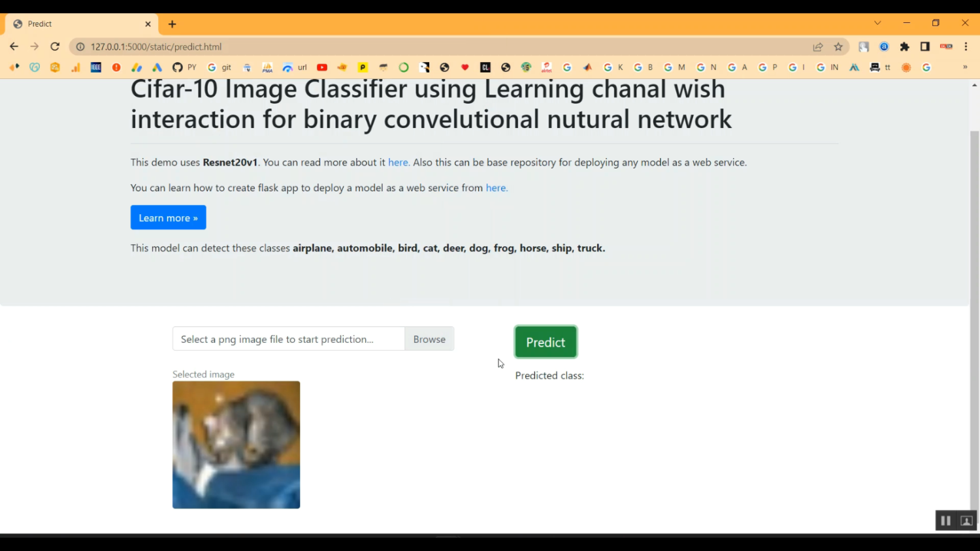
Task: Follow the 'here' link about Resnet20v1
Action: point(399,163)
